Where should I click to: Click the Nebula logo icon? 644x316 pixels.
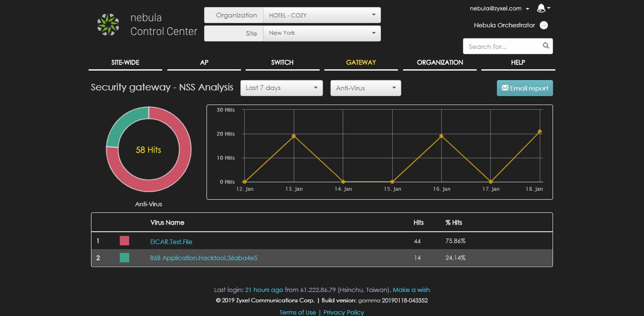click(x=108, y=24)
